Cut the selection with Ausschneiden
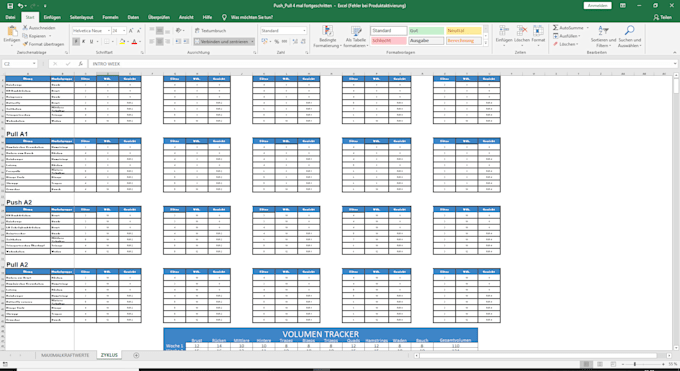The height and width of the screenshot is (371, 680). 39,28
